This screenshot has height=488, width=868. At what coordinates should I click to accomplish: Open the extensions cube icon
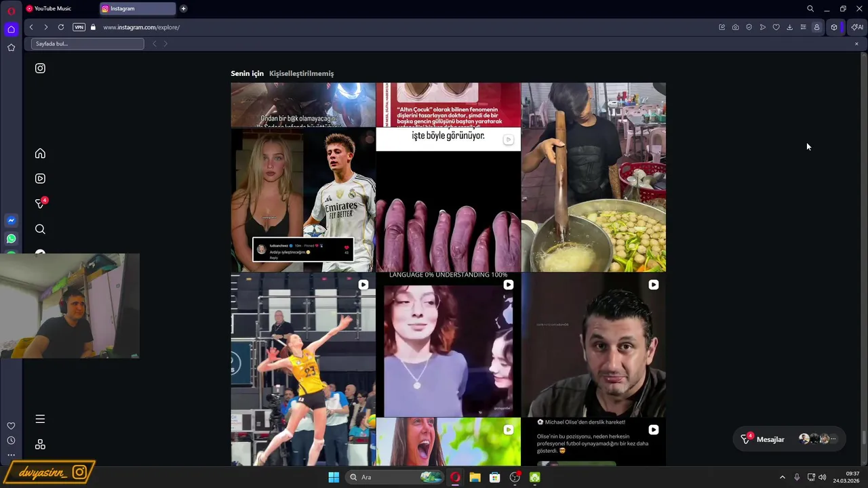[x=834, y=27]
